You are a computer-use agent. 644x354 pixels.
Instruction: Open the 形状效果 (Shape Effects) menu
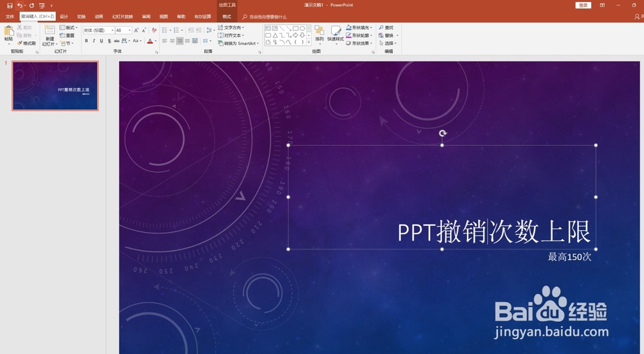(x=359, y=43)
